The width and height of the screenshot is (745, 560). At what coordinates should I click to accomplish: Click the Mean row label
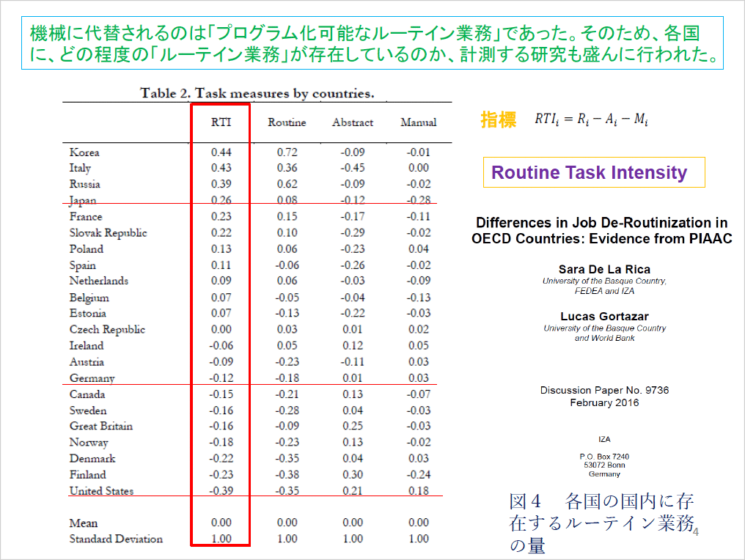coord(83,523)
